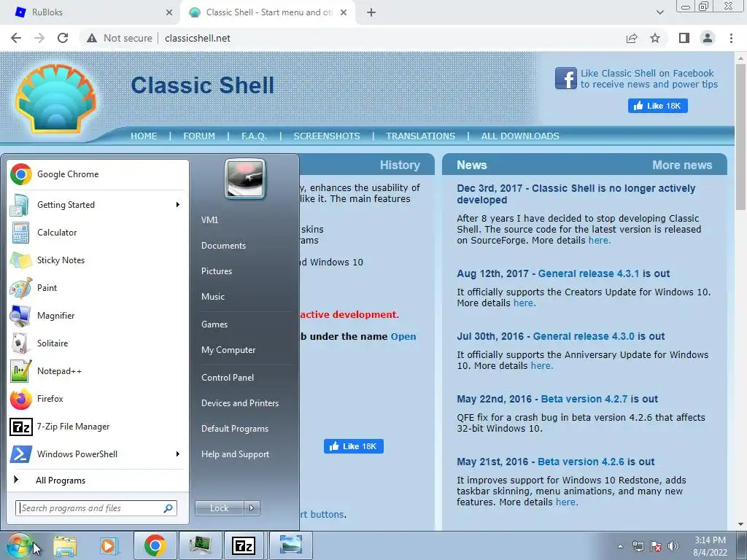Go to FORUM in site navigation

click(199, 136)
